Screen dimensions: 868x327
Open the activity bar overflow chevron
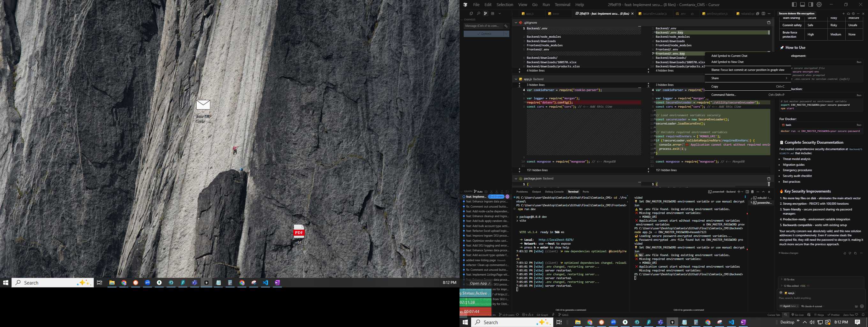[500, 13]
